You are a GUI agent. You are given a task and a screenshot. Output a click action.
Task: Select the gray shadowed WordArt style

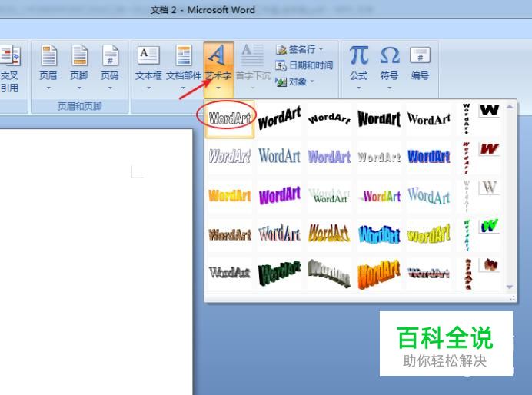(x=230, y=273)
